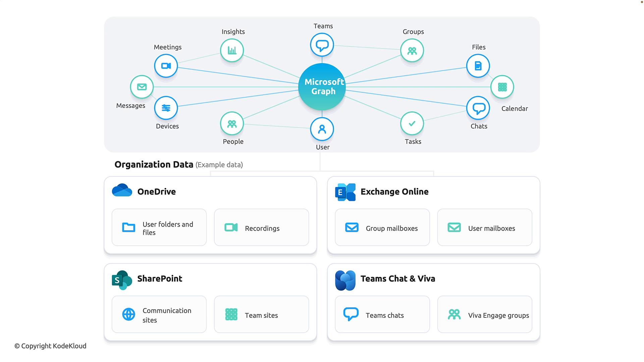
Task: Click the OneDrive cloud logo
Action: [x=122, y=190]
